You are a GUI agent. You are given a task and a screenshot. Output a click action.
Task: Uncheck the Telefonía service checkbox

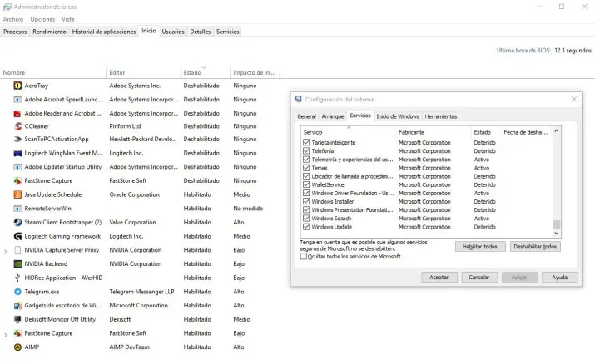tap(306, 150)
